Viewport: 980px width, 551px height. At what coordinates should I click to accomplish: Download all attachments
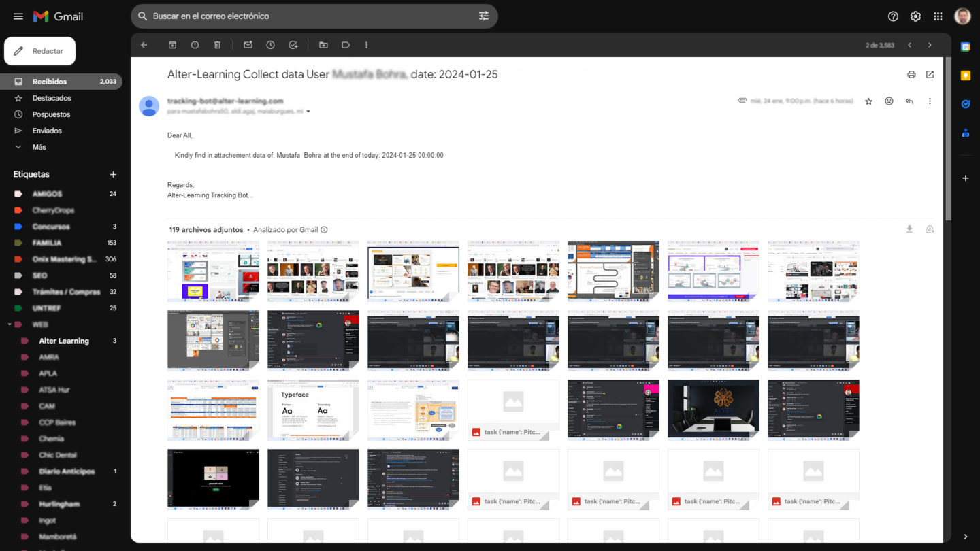(909, 229)
